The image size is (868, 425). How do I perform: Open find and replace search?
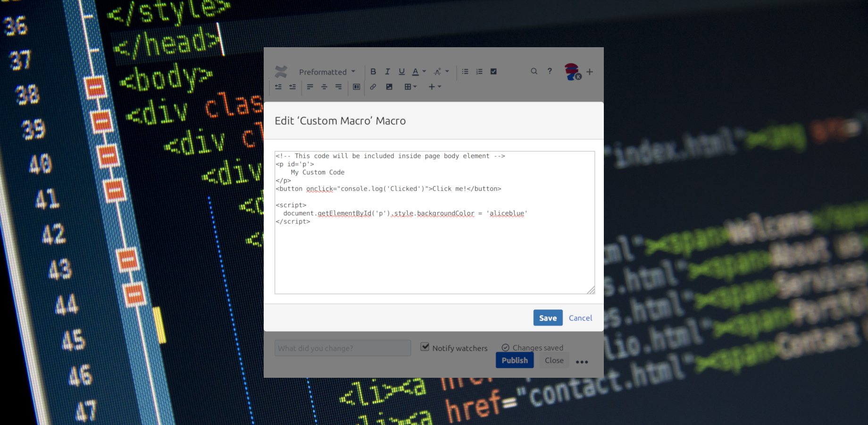click(534, 71)
